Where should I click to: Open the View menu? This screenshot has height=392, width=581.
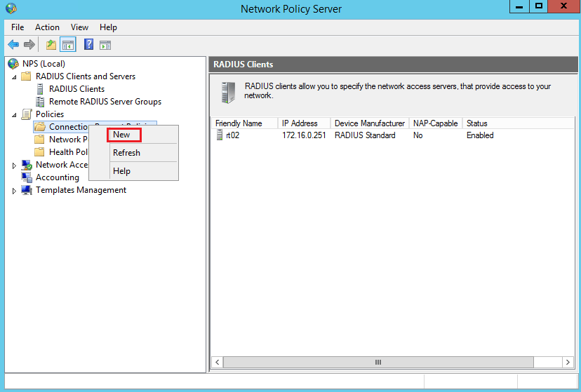click(79, 27)
